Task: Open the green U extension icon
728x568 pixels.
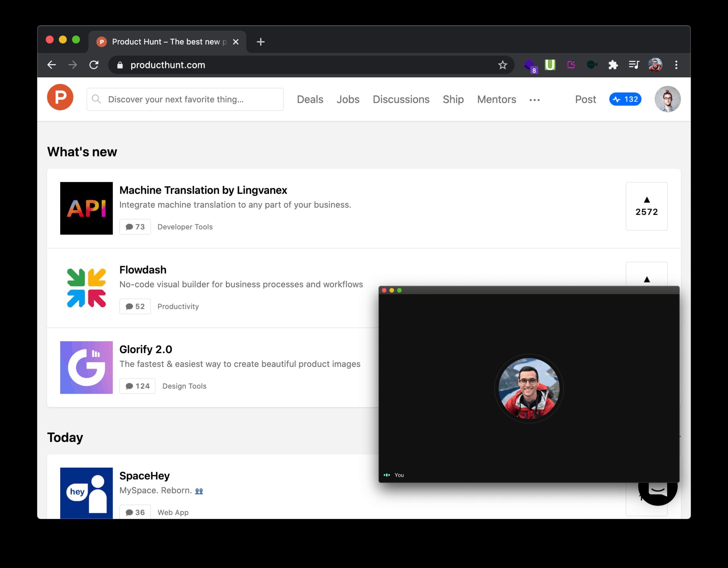Action: [x=550, y=64]
